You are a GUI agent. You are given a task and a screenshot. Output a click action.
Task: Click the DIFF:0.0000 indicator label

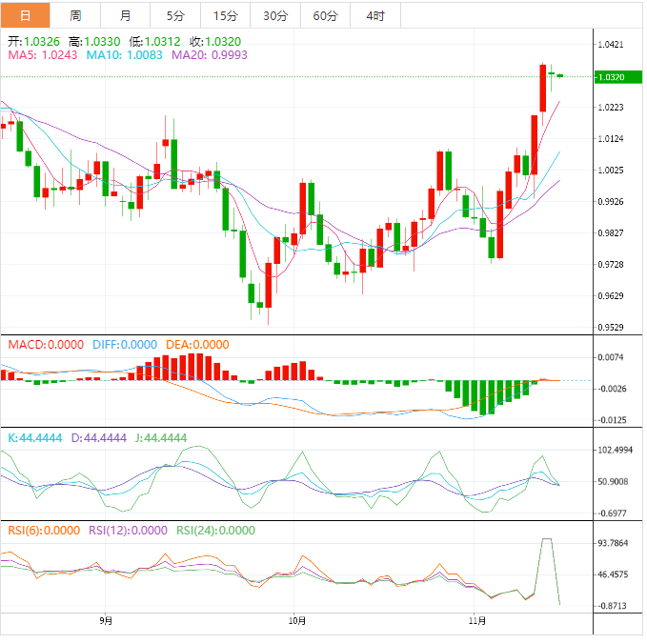point(125,345)
